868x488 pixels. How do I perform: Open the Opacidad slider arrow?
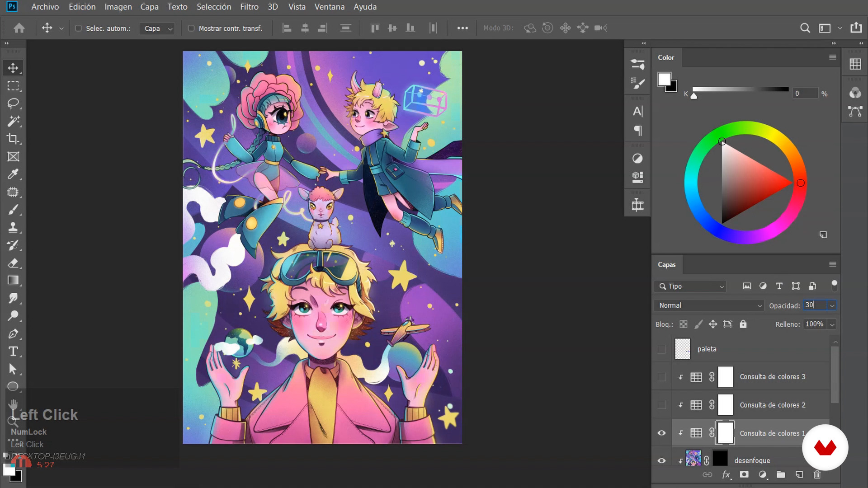tap(832, 305)
